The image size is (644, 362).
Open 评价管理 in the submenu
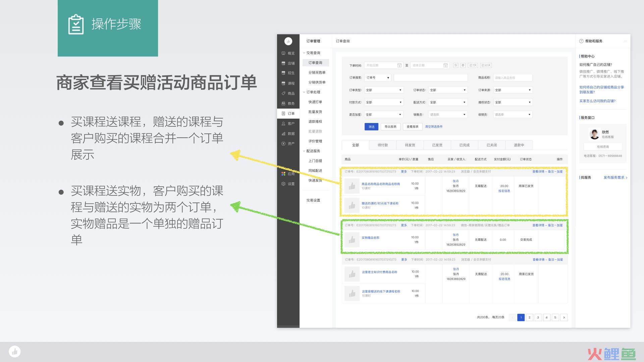click(x=315, y=141)
